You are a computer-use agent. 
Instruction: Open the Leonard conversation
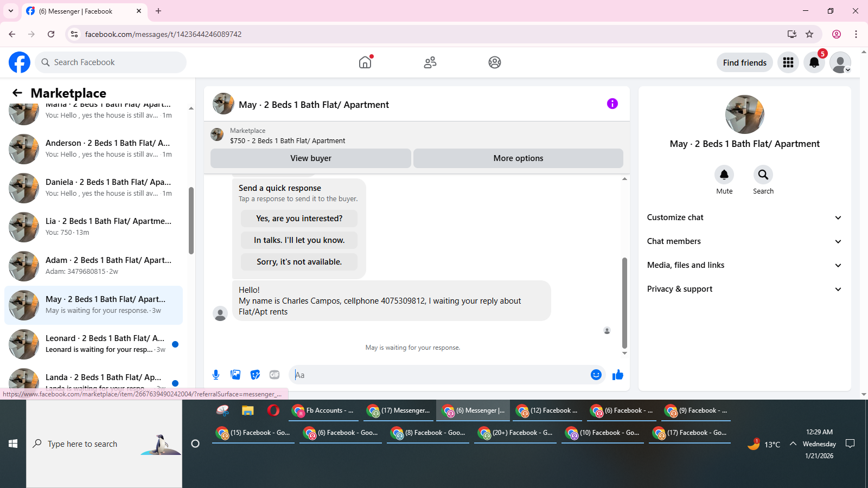point(93,344)
